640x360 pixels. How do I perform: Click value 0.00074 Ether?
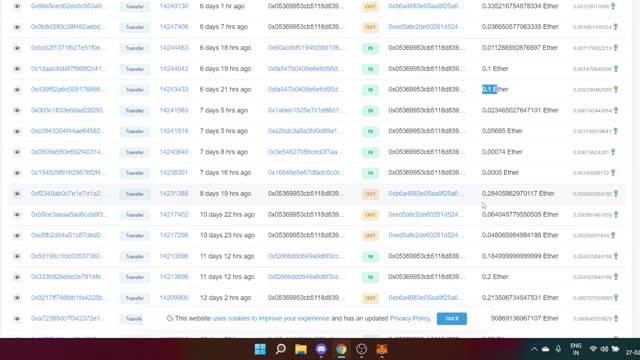coord(502,152)
